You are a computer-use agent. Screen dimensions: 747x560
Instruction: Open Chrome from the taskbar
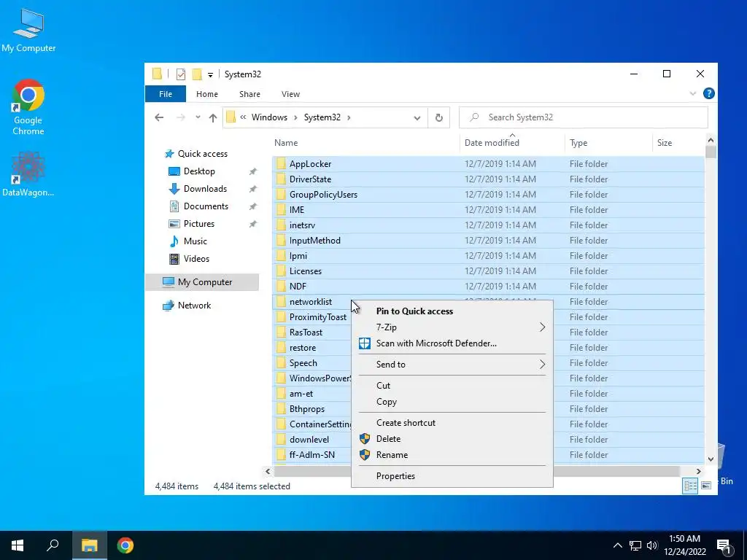point(125,545)
